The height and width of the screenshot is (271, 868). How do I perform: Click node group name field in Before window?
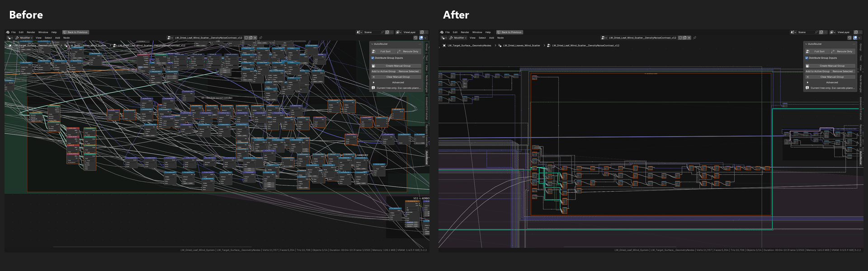pyautogui.click(x=208, y=38)
